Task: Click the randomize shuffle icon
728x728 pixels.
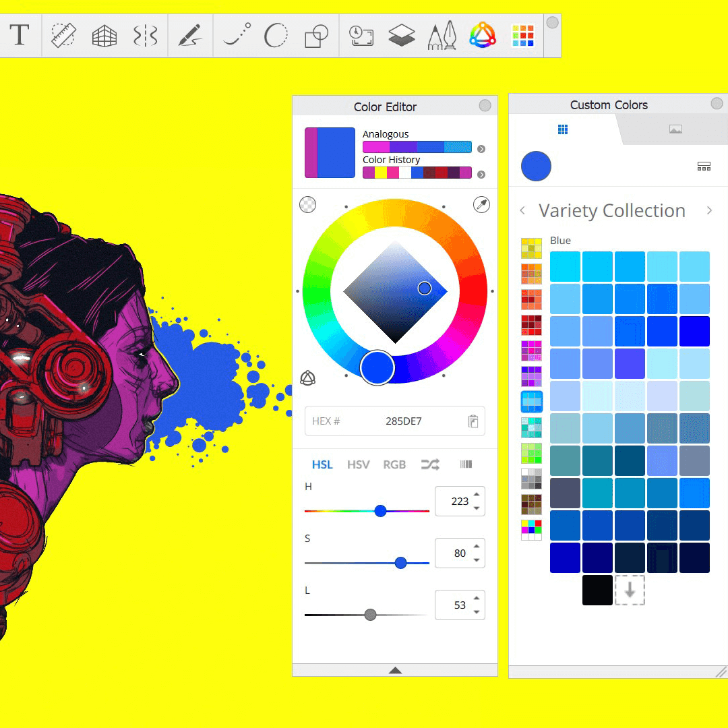Action: pos(430,464)
